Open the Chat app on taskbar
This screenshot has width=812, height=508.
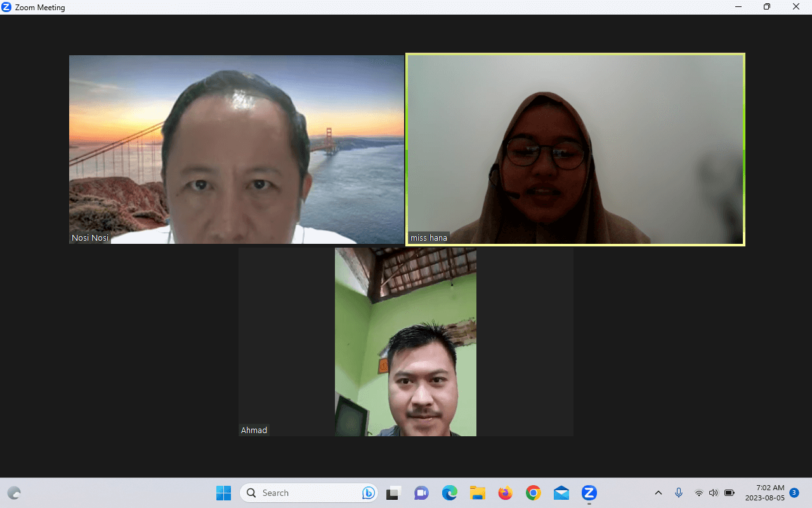[x=421, y=493]
